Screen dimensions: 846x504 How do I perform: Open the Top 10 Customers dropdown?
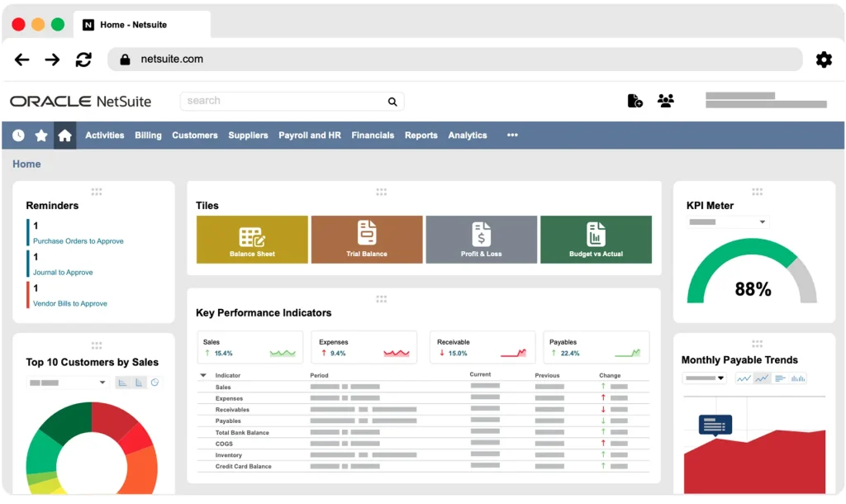coord(67,383)
